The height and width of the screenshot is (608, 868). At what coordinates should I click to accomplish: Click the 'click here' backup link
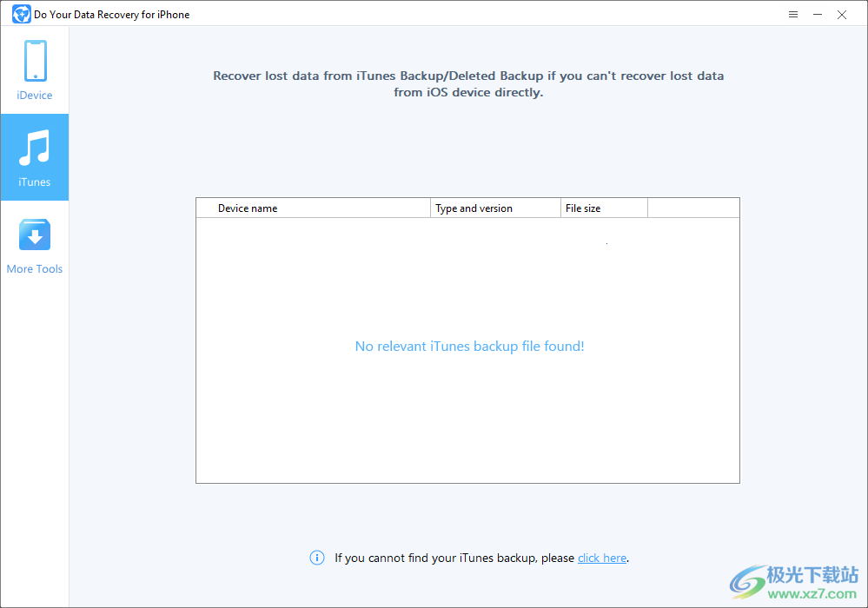[602, 558]
